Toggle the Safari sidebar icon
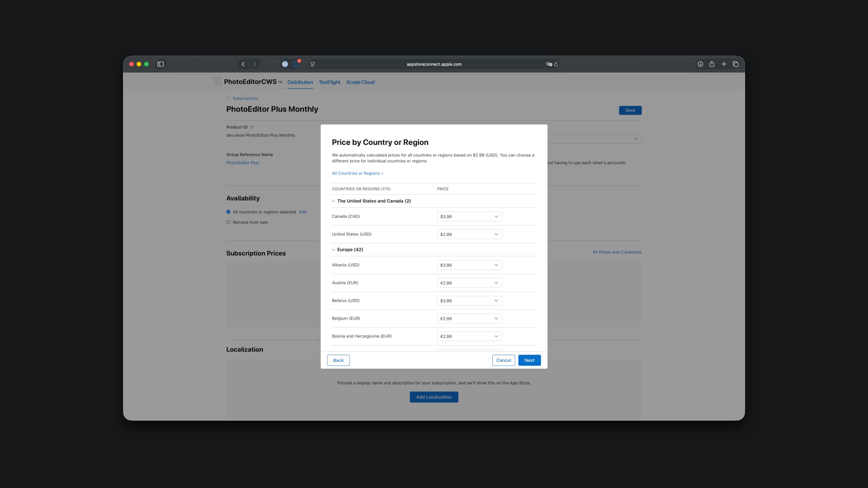868x488 pixels. point(160,64)
